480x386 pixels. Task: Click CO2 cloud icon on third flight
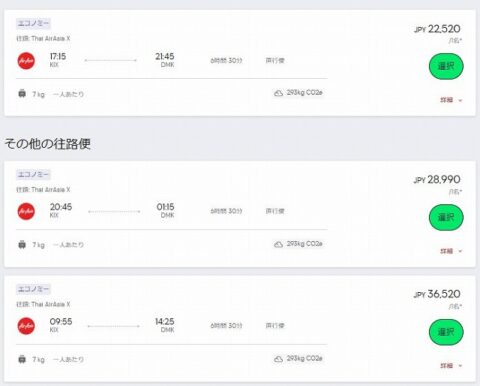(x=278, y=359)
